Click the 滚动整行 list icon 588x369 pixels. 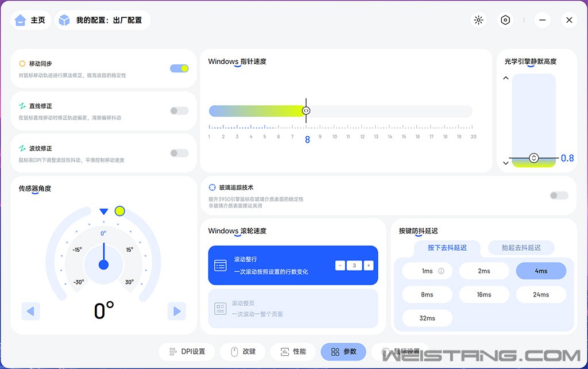[x=220, y=266]
